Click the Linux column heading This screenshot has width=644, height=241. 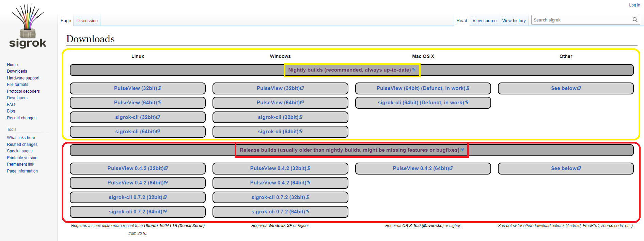coord(138,56)
